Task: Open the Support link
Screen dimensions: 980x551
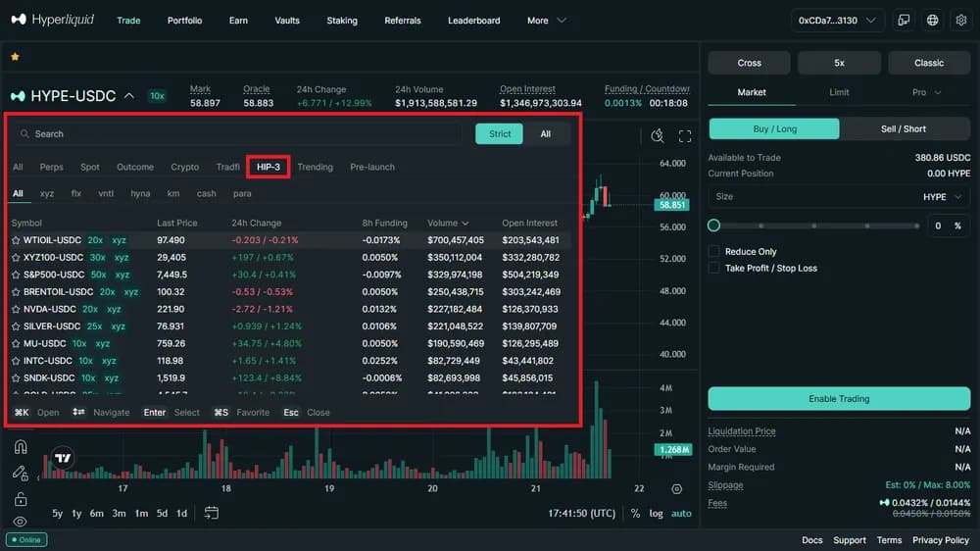Action: pos(850,540)
